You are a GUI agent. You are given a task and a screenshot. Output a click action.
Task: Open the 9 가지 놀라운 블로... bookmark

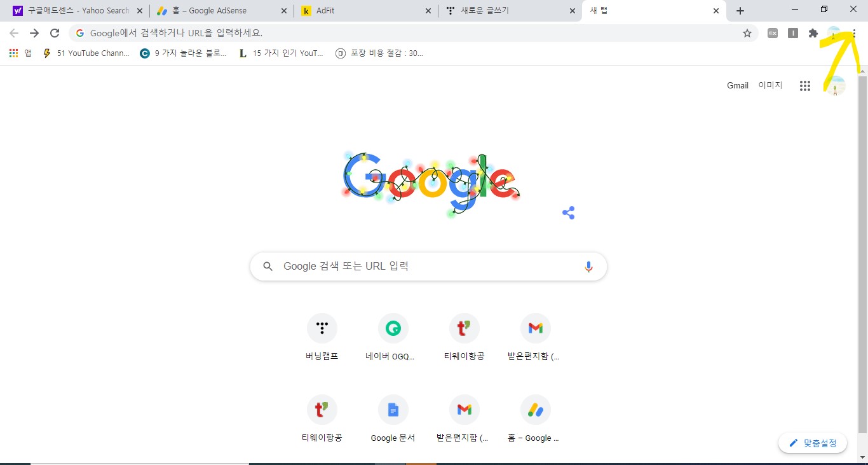coord(183,53)
